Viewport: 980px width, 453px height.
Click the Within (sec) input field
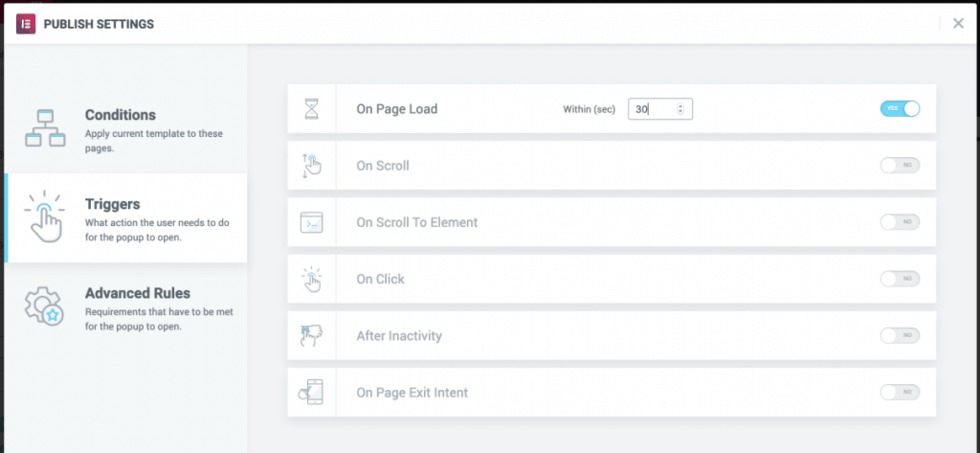pyautogui.click(x=660, y=109)
